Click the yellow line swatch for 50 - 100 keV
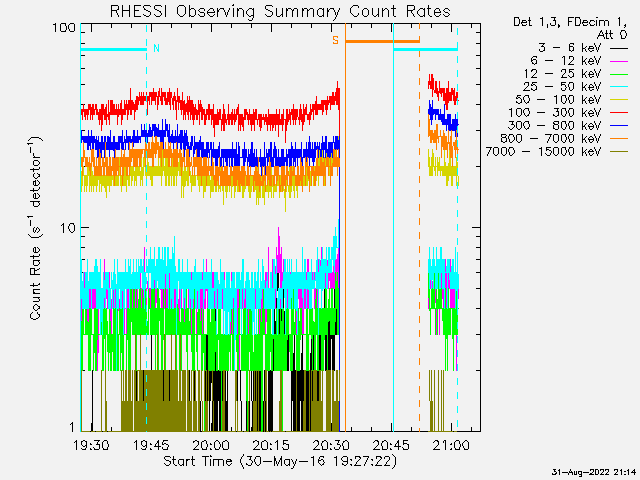The width and height of the screenshot is (640, 480). point(619,100)
